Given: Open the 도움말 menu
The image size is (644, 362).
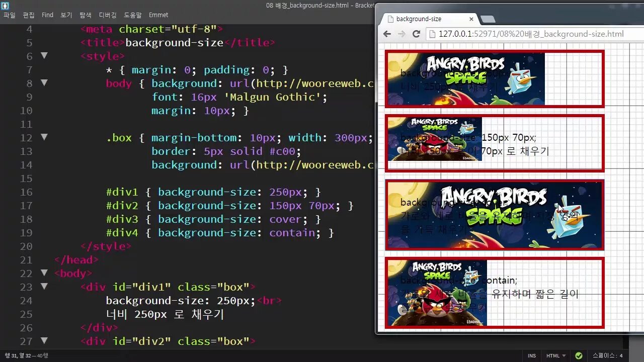Looking at the screenshot, I should 133,15.
